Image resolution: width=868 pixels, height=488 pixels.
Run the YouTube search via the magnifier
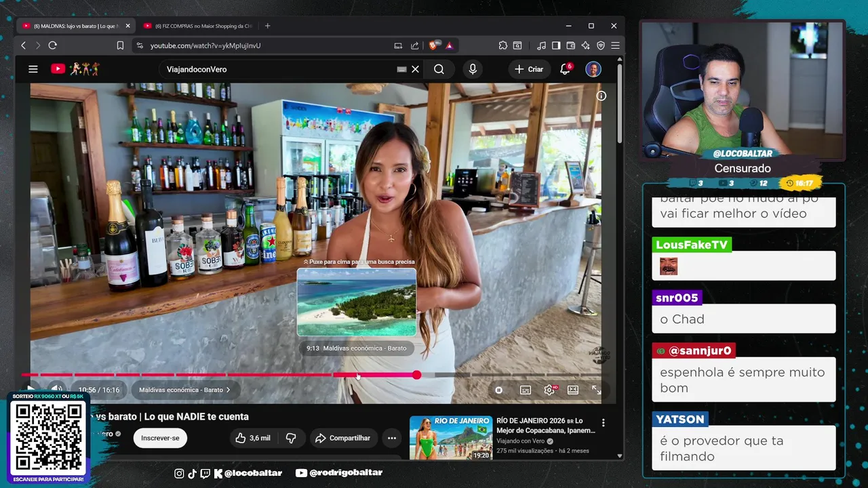click(x=439, y=69)
